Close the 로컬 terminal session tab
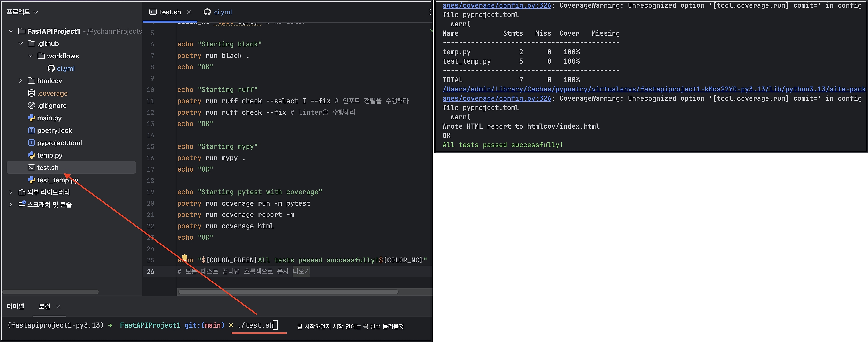Viewport: 868px width, 342px height. click(58, 307)
